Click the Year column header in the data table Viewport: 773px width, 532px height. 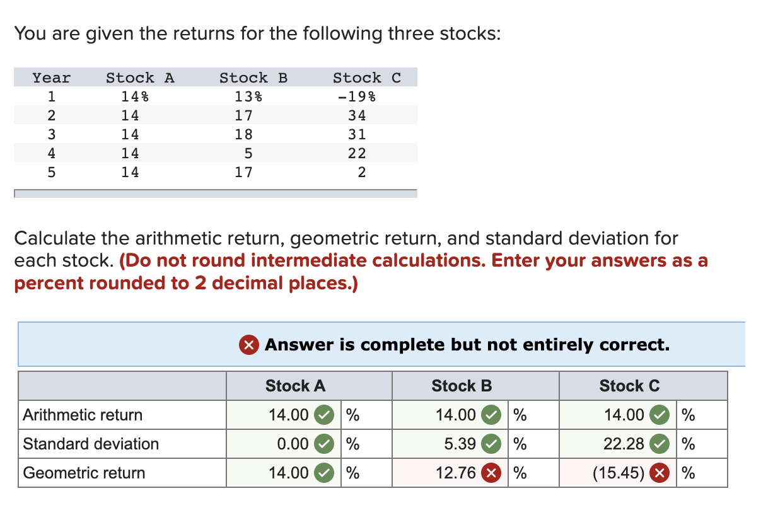pyautogui.click(x=50, y=77)
